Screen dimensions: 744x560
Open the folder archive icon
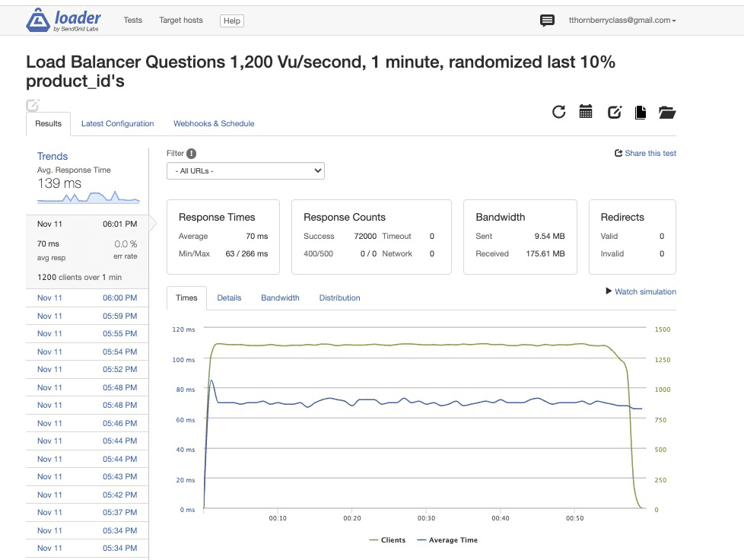667,113
